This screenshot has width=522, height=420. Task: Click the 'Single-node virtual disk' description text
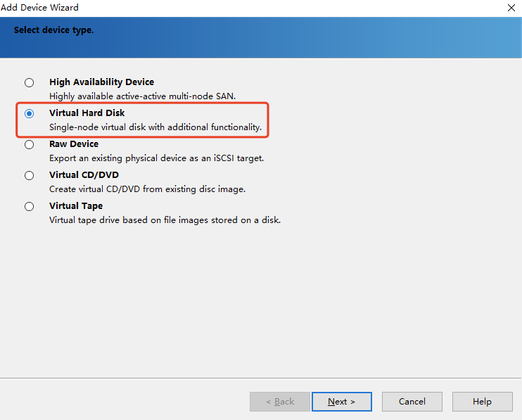155,127
